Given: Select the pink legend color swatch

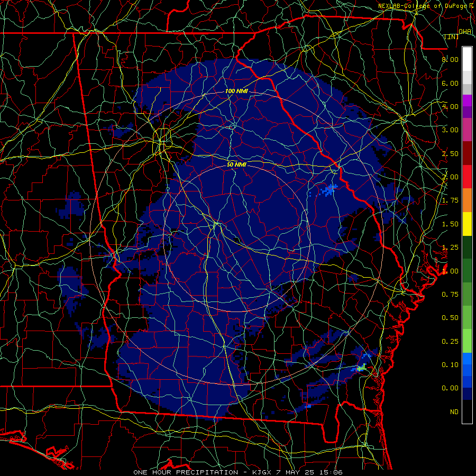Looking at the screenshot, I should click(467, 130).
